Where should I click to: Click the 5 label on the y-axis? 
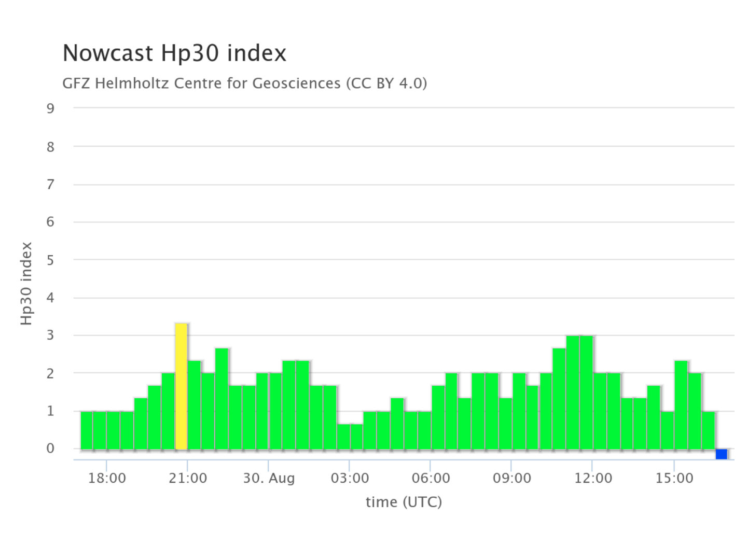point(50,260)
